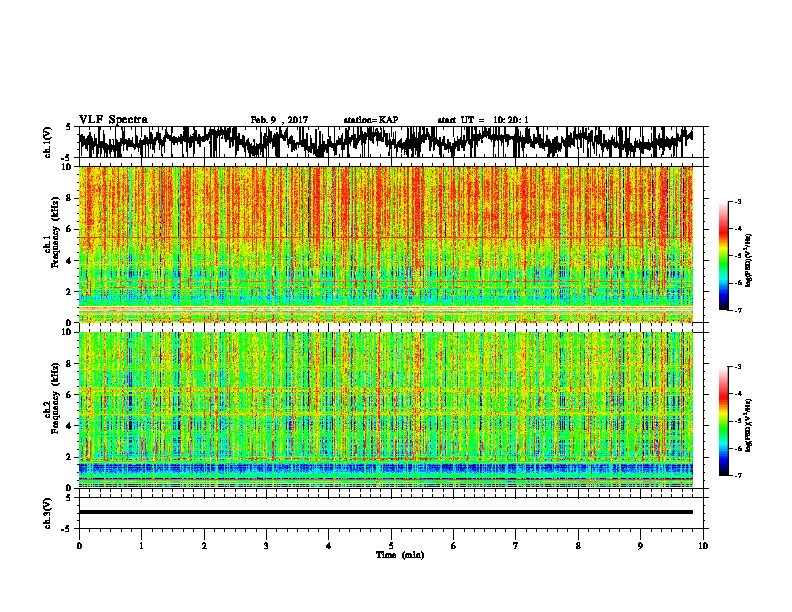Viewport: 792px width, 612px height.
Task: Click the ch.1(V) waveform trace
Action: 386,141
